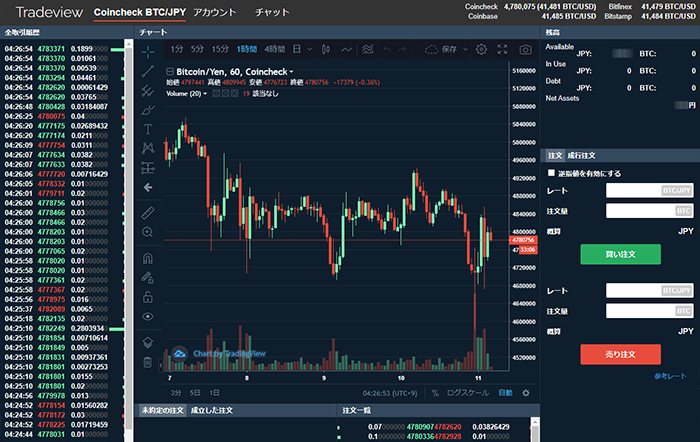Set 5日 date range at chart bottom
This screenshot has height=442, width=700.
[195, 393]
